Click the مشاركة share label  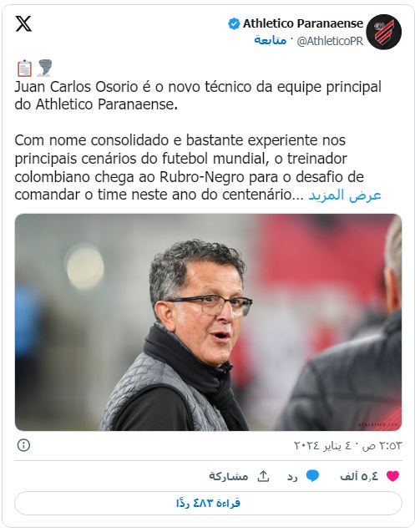click(228, 476)
